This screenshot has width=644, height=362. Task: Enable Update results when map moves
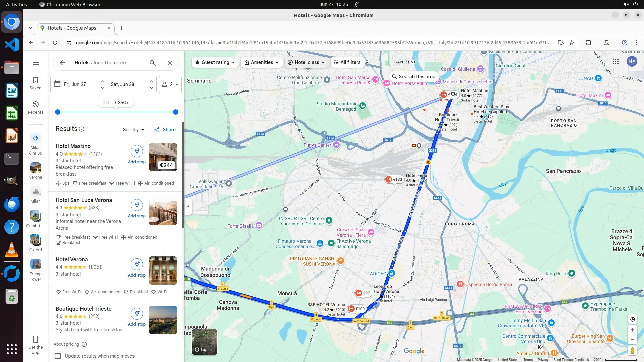(58, 356)
